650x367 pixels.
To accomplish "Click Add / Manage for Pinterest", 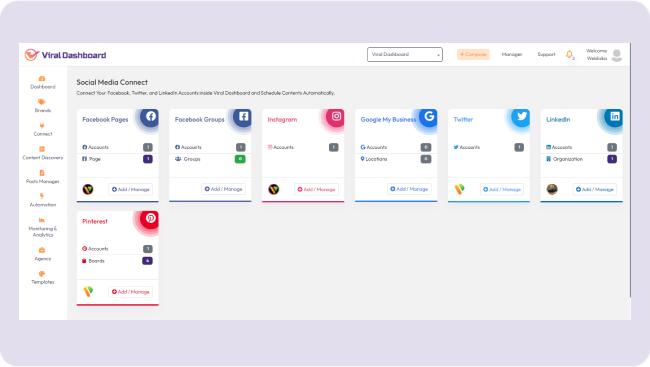I will pyautogui.click(x=131, y=292).
